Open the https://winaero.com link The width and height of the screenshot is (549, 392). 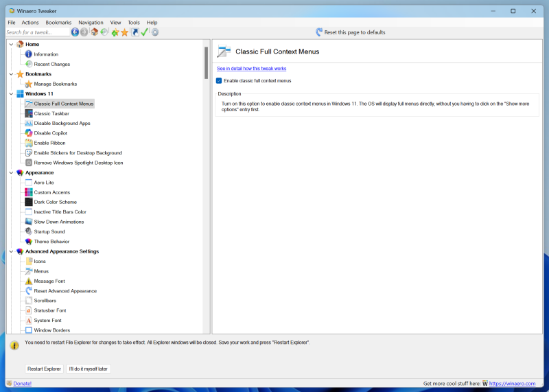[512, 384]
